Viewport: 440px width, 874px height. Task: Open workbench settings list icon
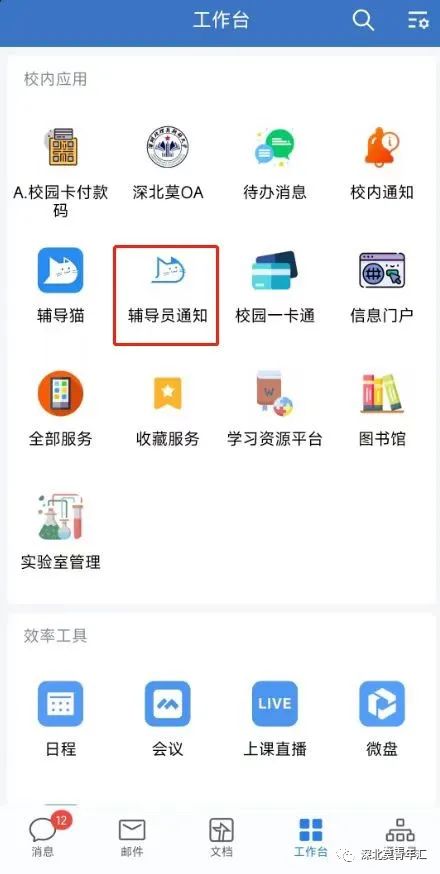click(x=417, y=21)
